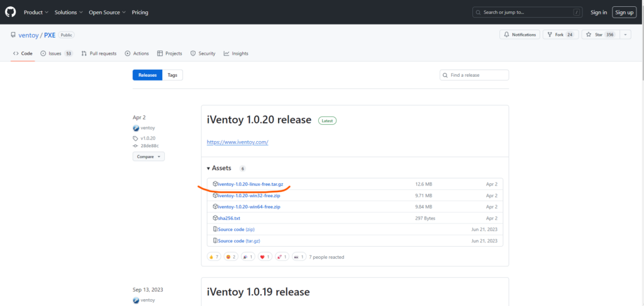
Task: Switch to the Code tab
Action: (x=23, y=54)
